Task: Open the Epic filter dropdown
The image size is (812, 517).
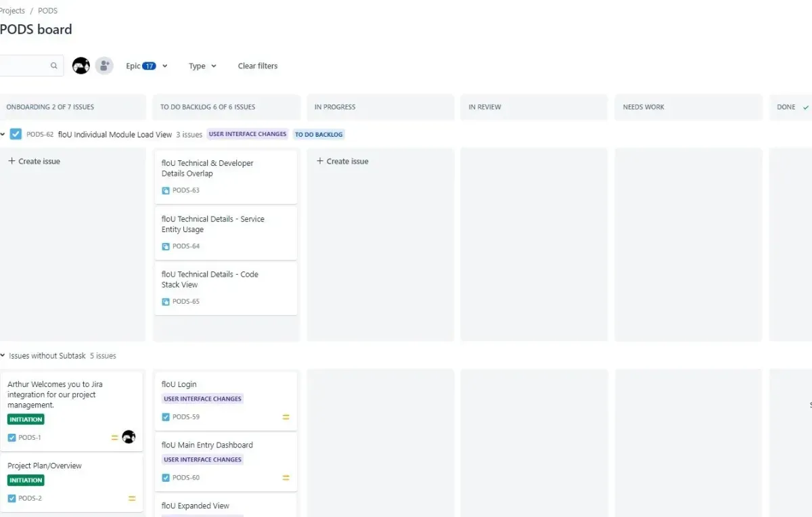Action: coord(146,66)
